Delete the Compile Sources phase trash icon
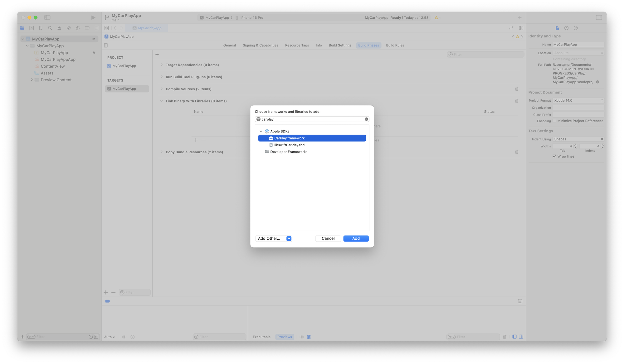The height and width of the screenshot is (364, 624). click(x=516, y=89)
